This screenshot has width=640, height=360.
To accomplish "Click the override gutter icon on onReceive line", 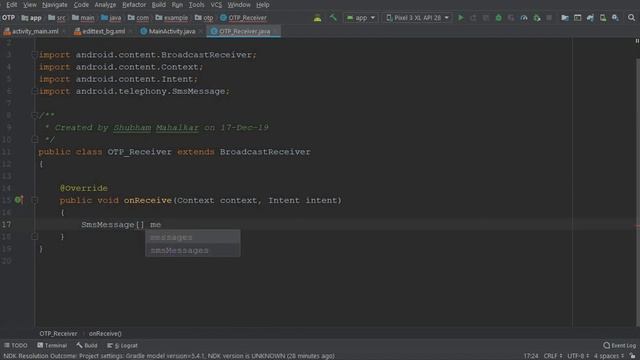I will 19,200.
